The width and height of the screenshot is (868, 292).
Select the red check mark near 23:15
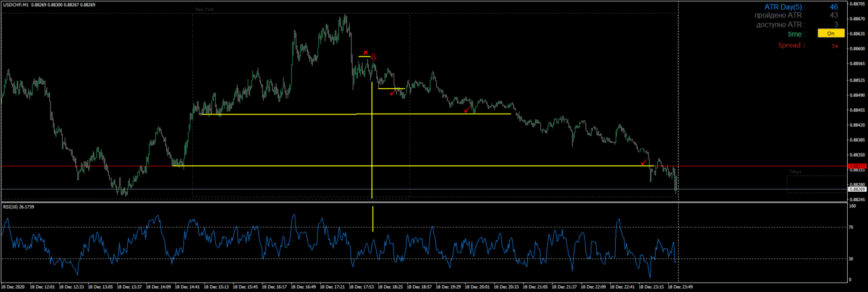tap(644, 162)
